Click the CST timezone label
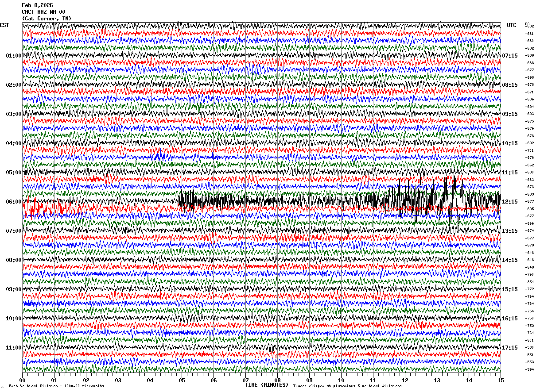This screenshot has height=392, width=536. [4, 25]
